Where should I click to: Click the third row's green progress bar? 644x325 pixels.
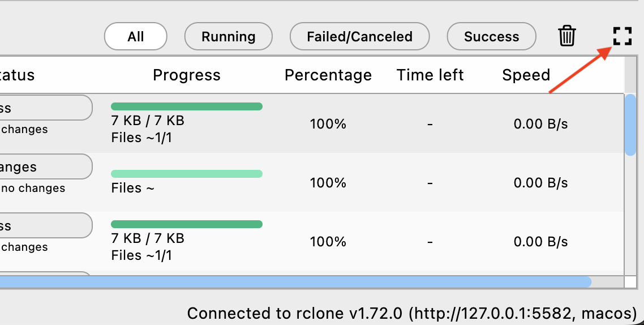(x=187, y=224)
